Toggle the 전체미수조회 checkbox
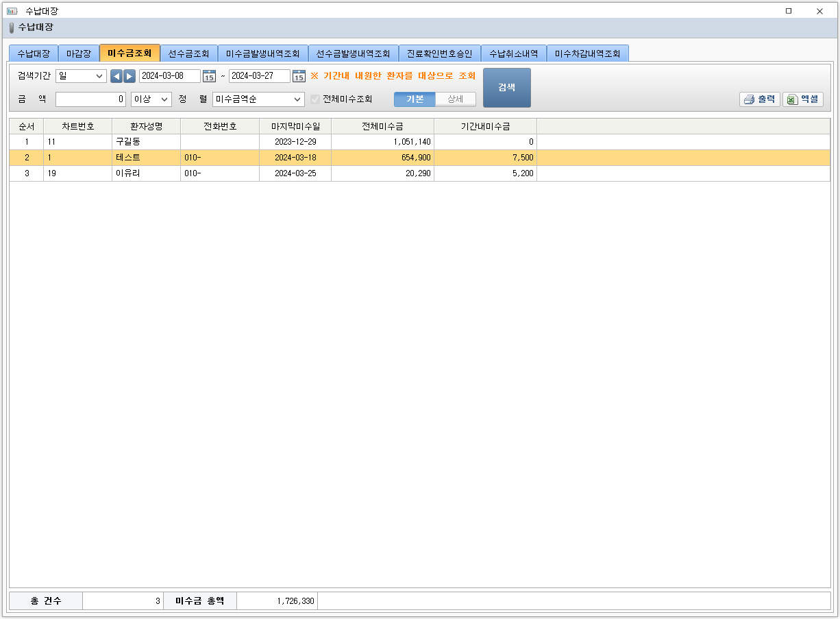 click(315, 99)
